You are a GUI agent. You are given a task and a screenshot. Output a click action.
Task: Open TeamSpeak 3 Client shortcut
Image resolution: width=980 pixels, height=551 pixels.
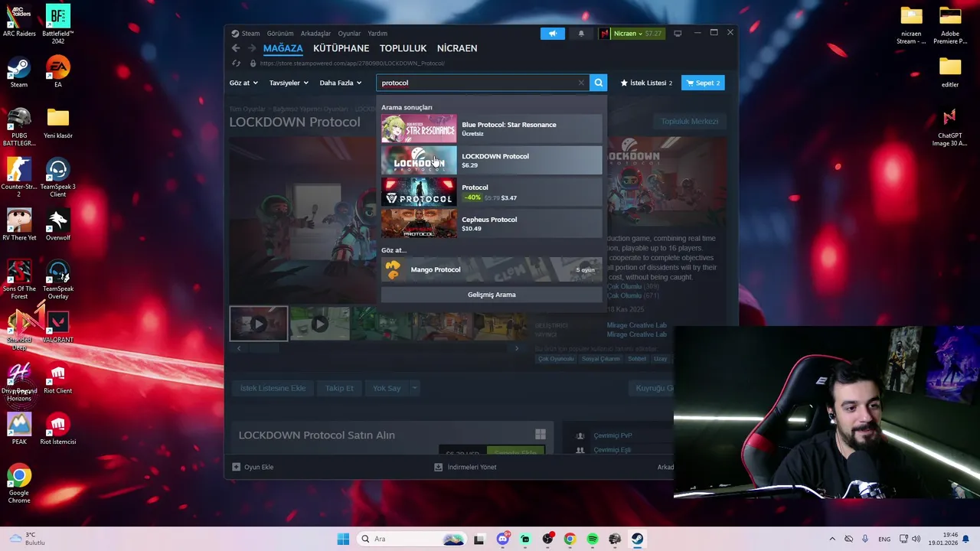click(x=57, y=177)
